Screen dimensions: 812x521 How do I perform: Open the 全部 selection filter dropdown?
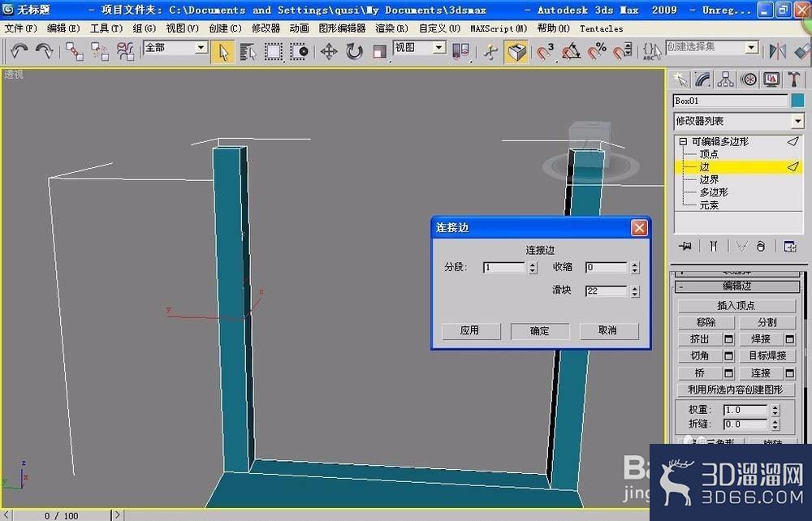coord(175,48)
